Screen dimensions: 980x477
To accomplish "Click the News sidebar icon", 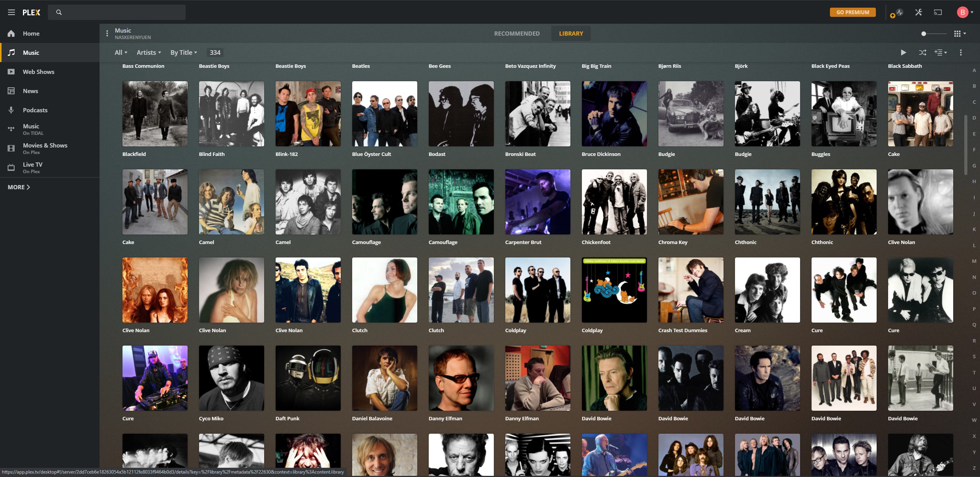I will [11, 91].
